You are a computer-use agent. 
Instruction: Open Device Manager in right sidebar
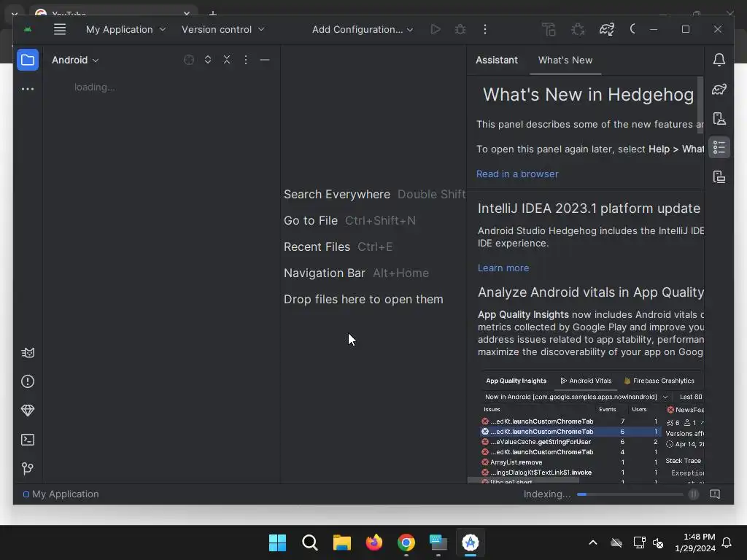[719, 119]
